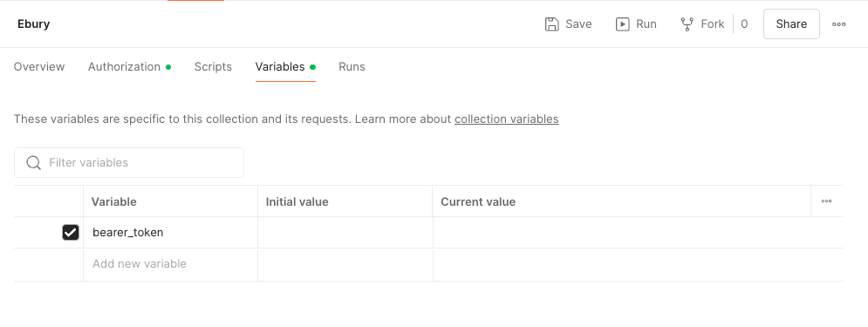
Task: Click the Share button
Action: click(x=791, y=24)
